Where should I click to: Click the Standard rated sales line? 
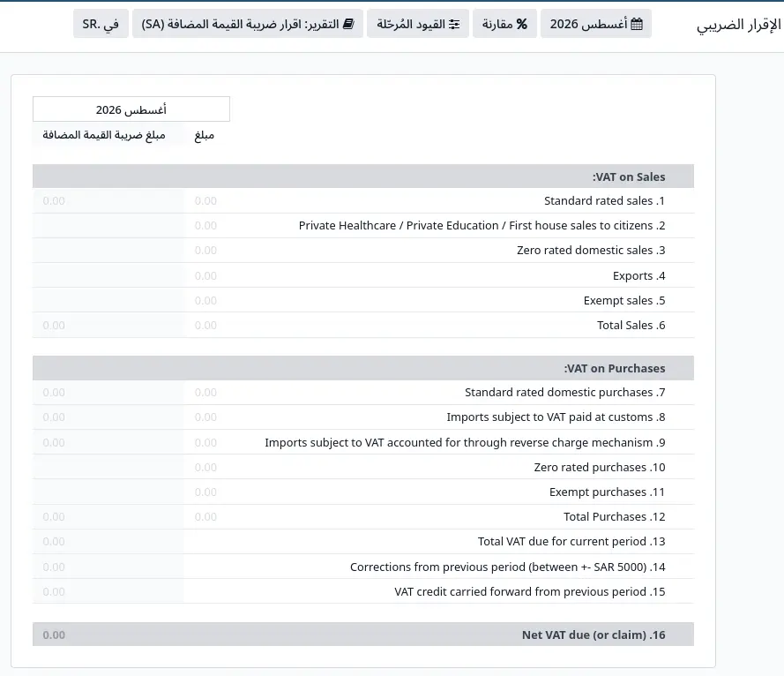(604, 200)
